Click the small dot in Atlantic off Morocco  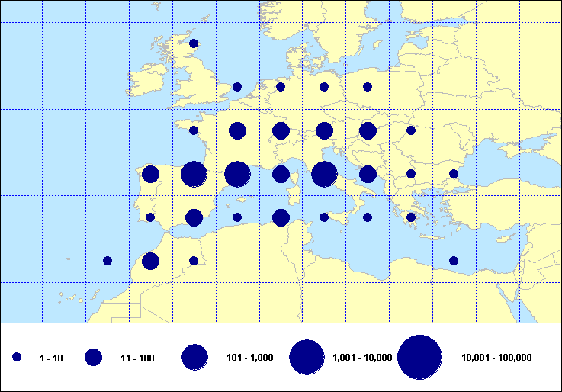pos(108,261)
